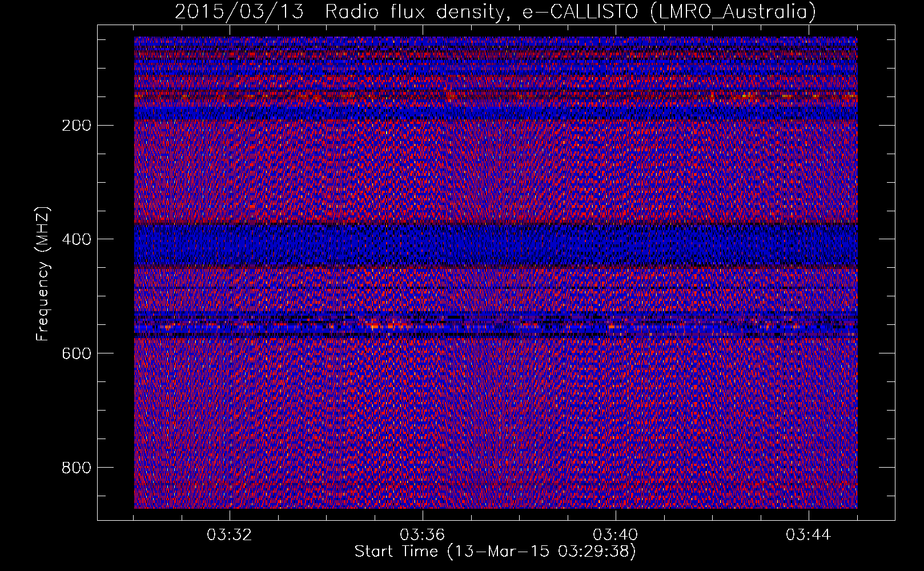
Task: Click the '03:36' time tick label
Action: pyautogui.click(x=423, y=535)
